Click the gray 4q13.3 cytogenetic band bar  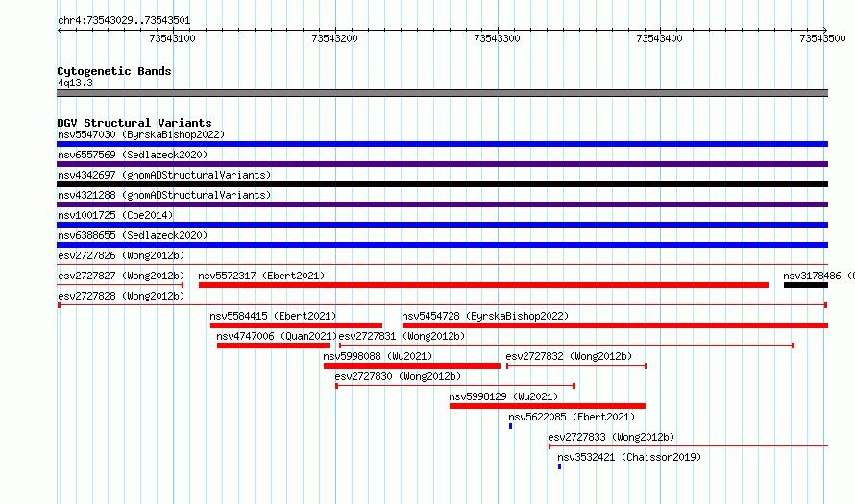442,93
